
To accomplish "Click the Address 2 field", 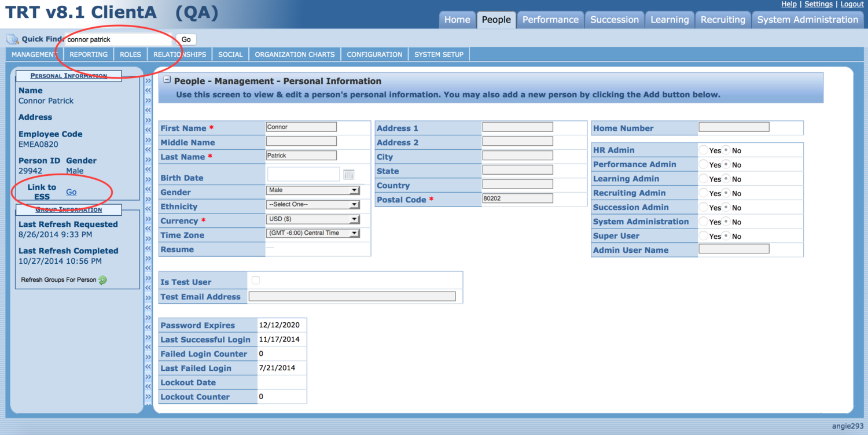I will (517, 141).
